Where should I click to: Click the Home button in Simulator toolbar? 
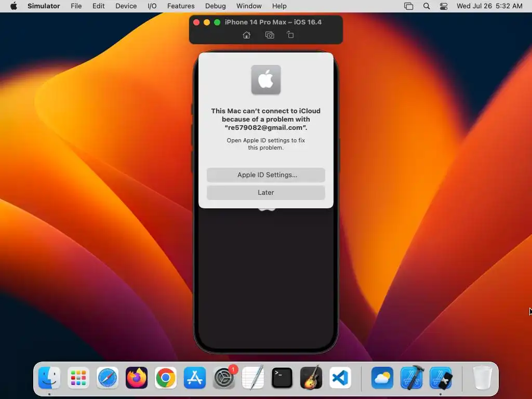(247, 35)
